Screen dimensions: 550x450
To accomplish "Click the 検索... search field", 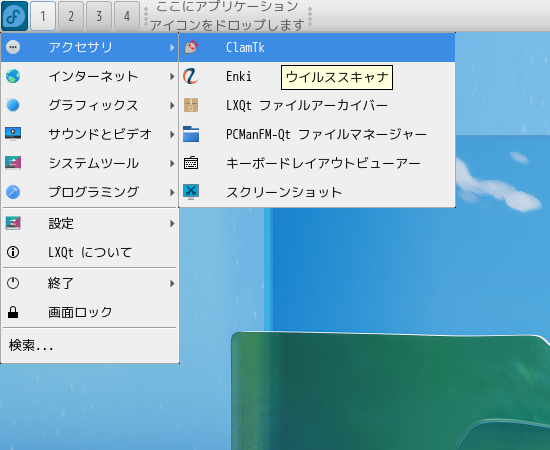I will (x=90, y=345).
